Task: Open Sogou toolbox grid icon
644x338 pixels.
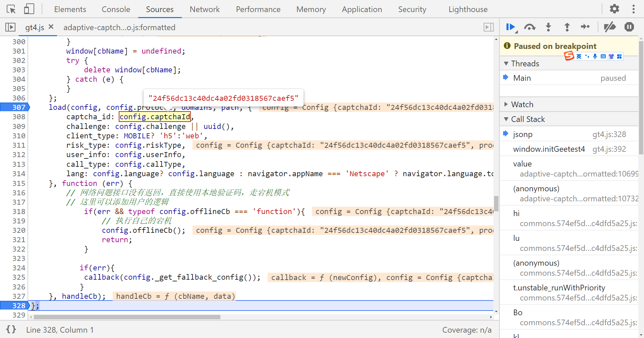Action: point(619,56)
